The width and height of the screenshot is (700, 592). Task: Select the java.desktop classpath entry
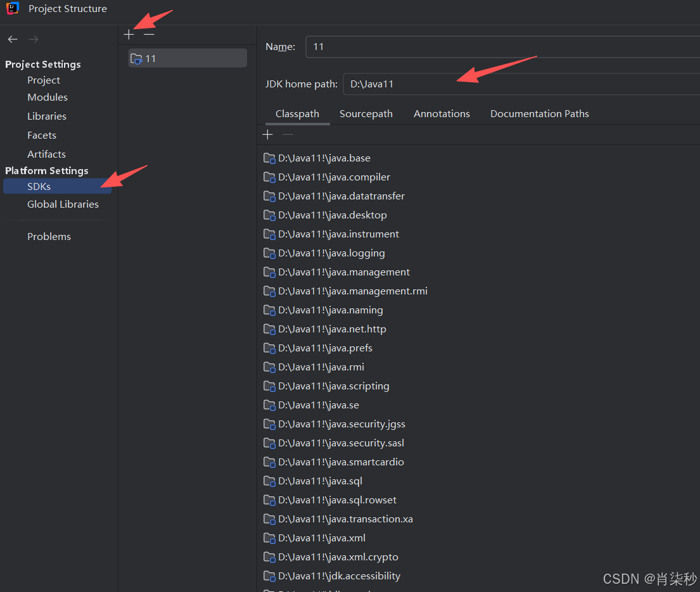click(x=332, y=215)
